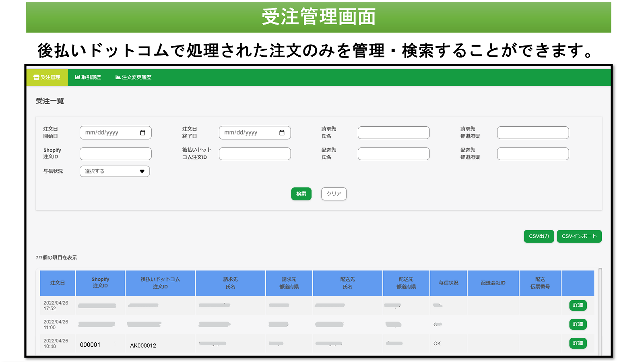644x362 pixels.
Task: Click the 配送会社ID column header
Action: pyautogui.click(x=493, y=283)
